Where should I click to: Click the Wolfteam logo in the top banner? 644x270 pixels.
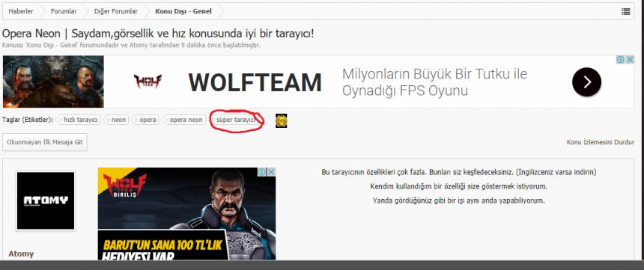click(148, 82)
